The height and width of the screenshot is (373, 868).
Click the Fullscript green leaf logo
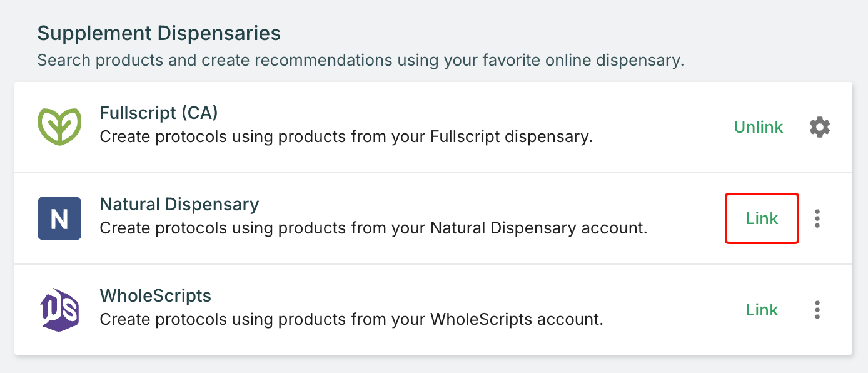59,127
